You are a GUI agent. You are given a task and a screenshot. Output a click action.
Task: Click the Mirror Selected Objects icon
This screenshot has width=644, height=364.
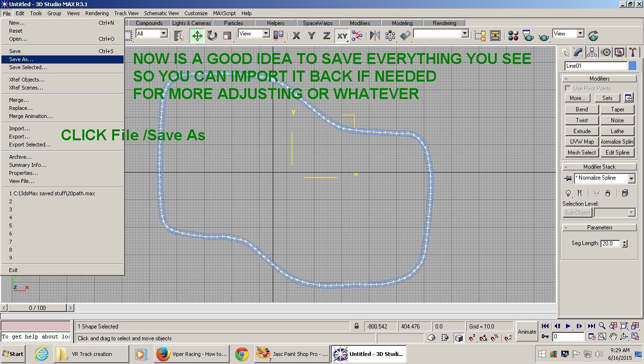[375, 36]
